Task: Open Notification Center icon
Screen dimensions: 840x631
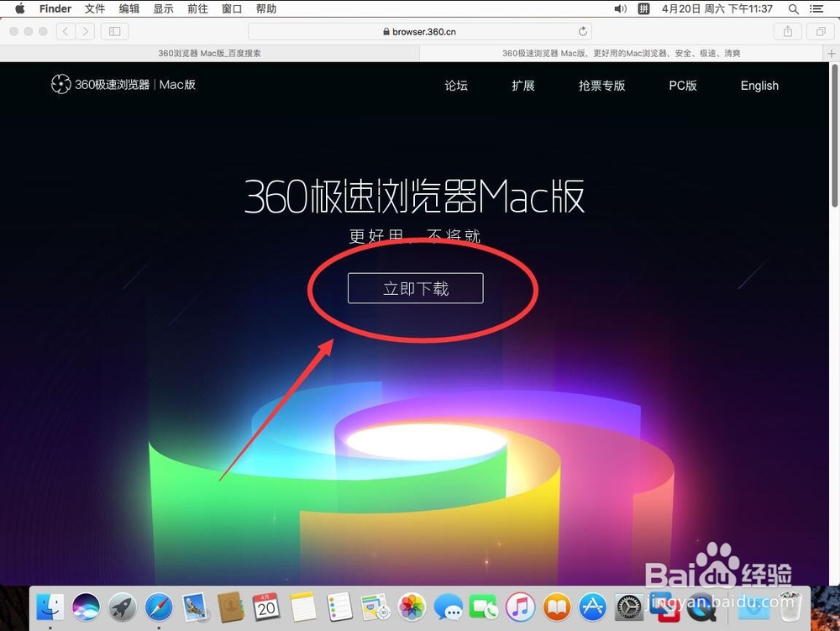Action: 816,8
